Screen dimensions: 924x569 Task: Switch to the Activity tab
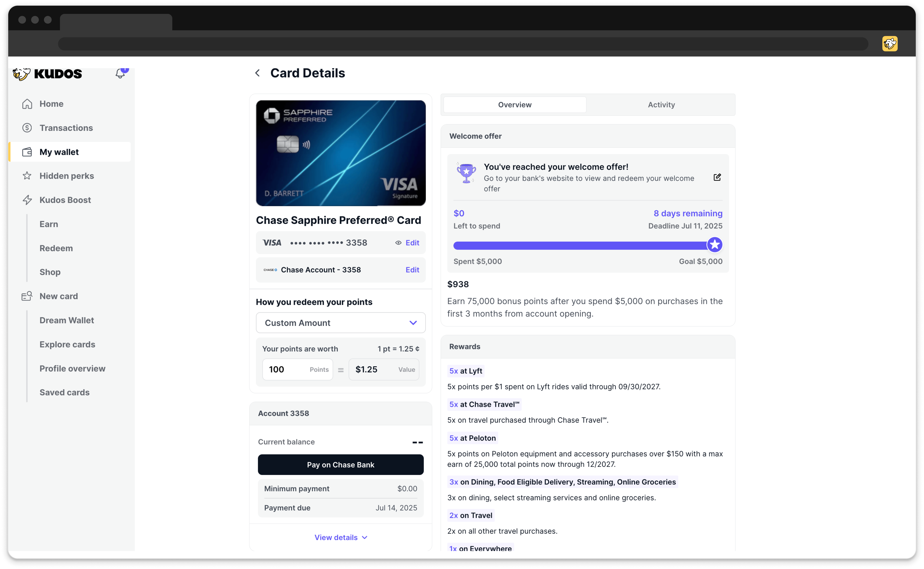[x=661, y=105]
